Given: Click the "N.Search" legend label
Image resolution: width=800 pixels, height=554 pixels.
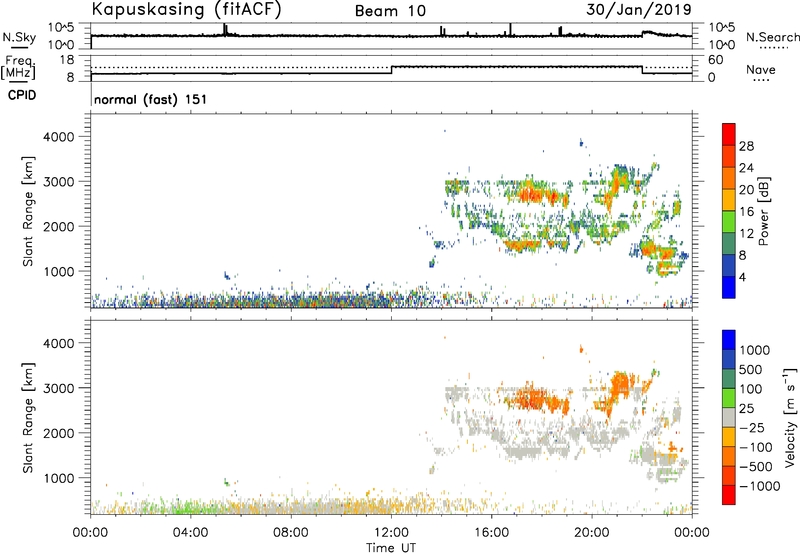Looking at the screenshot, I should point(772,37).
